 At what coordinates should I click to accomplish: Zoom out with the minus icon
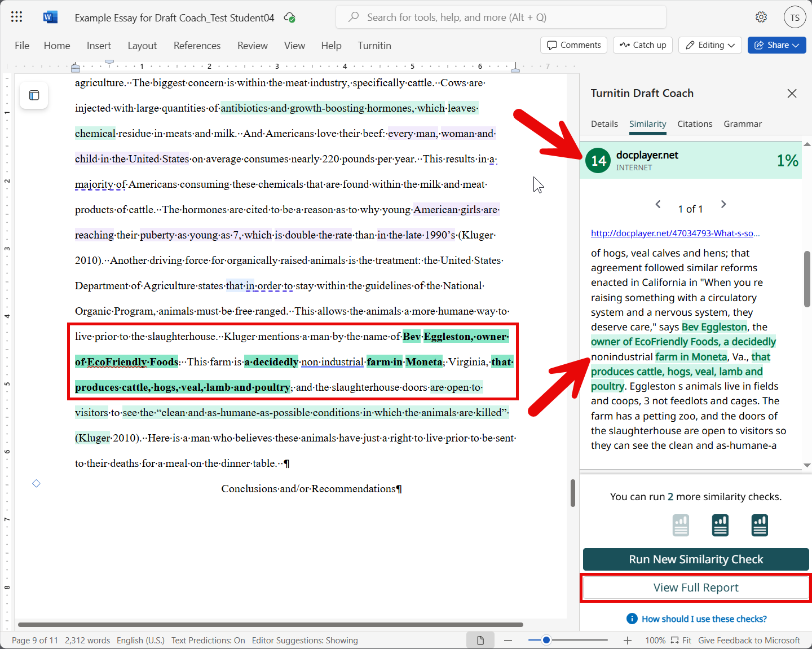point(508,640)
